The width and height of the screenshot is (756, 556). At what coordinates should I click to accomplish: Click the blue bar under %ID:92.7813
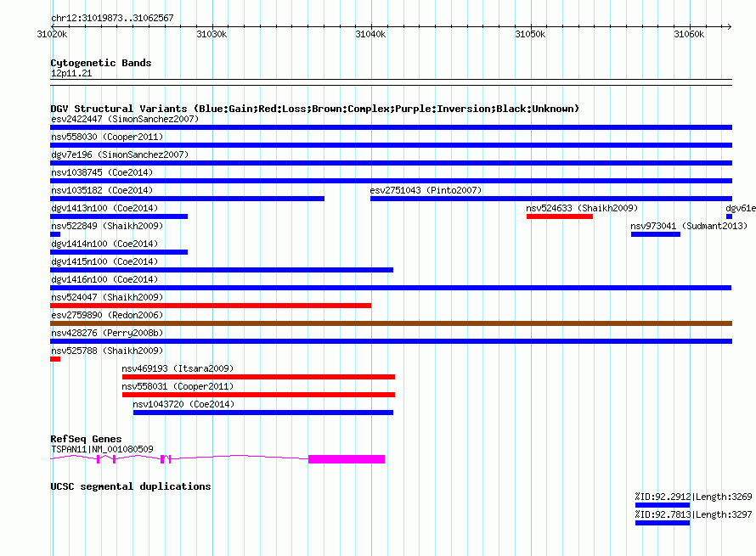click(x=663, y=523)
